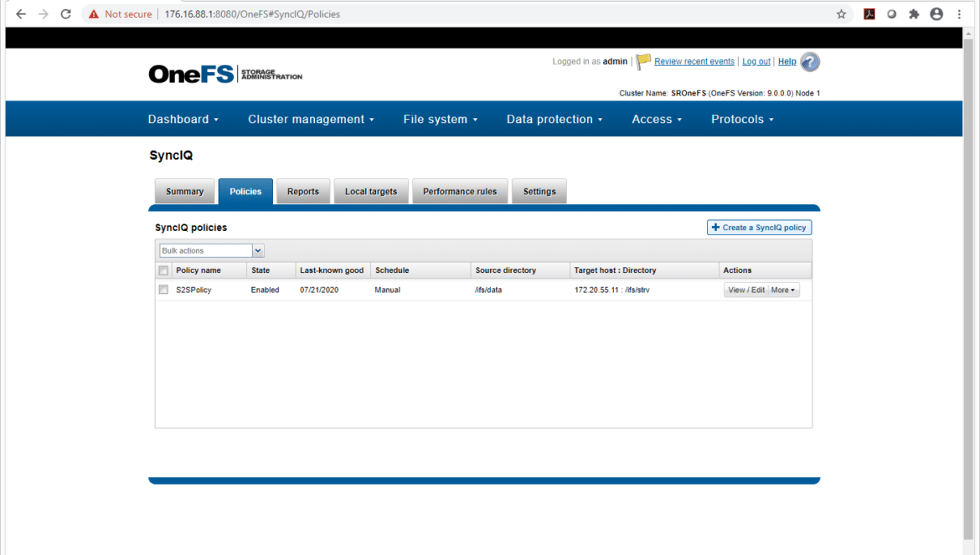This screenshot has width=980, height=555.
Task: Open the Performance rules tab
Action: click(459, 192)
